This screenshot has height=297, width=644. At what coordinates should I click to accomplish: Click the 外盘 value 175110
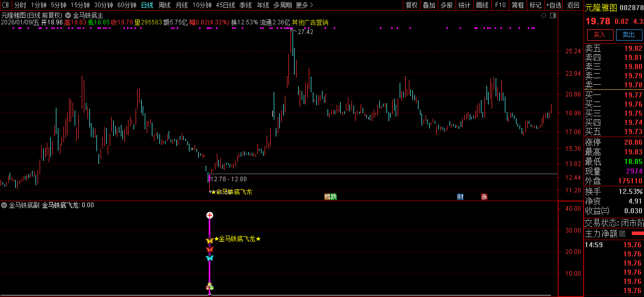click(x=630, y=181)
